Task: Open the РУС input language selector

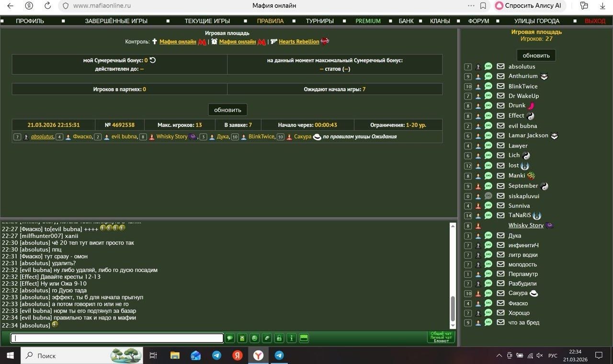Action: [553, 355]
